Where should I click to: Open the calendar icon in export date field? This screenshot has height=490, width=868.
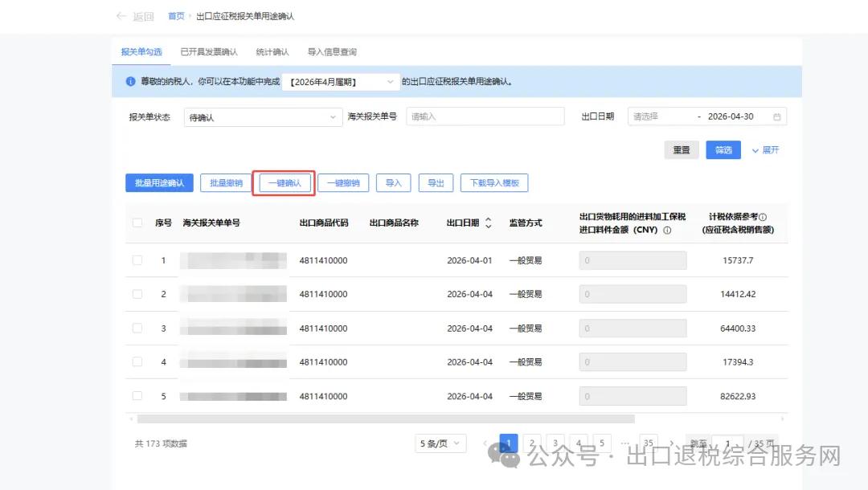point(776,116)
